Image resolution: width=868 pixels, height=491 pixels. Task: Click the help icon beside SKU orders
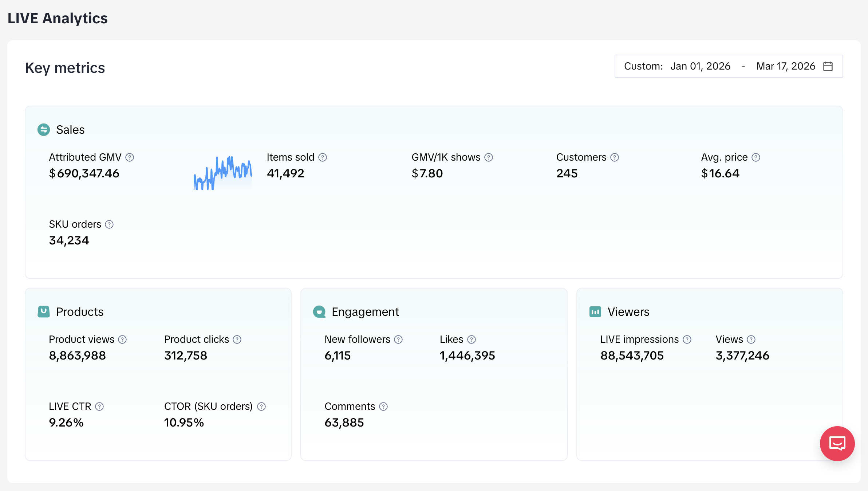(109, 224)
